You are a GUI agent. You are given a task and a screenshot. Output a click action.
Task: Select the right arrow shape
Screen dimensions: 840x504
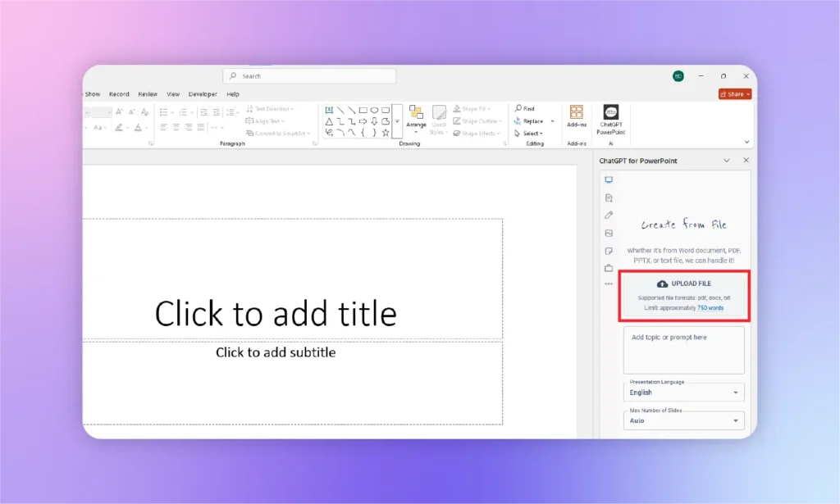pos(363,121)
